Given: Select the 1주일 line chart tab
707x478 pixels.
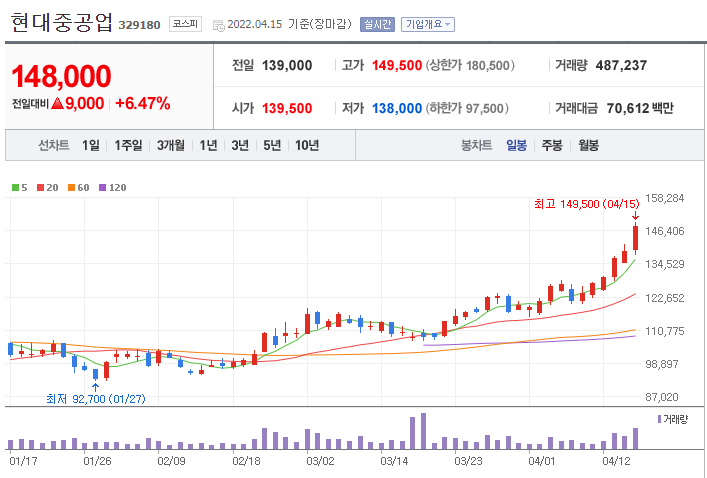Looking at the screenshot, I should (128, 145).
